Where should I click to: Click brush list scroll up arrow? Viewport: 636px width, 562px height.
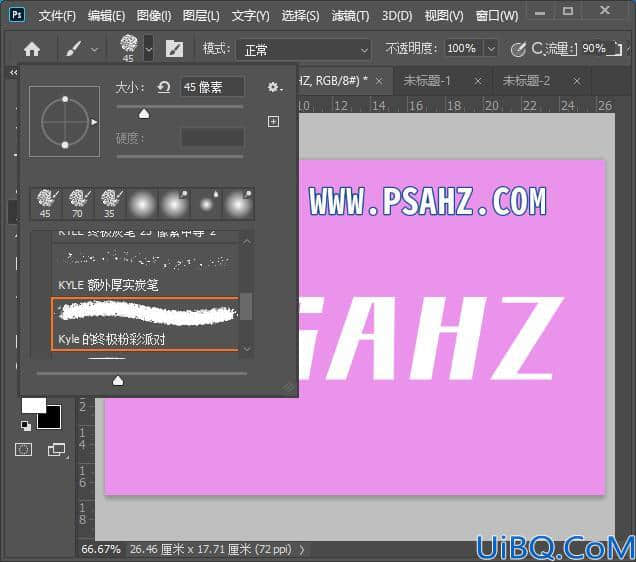pos(247,242)
